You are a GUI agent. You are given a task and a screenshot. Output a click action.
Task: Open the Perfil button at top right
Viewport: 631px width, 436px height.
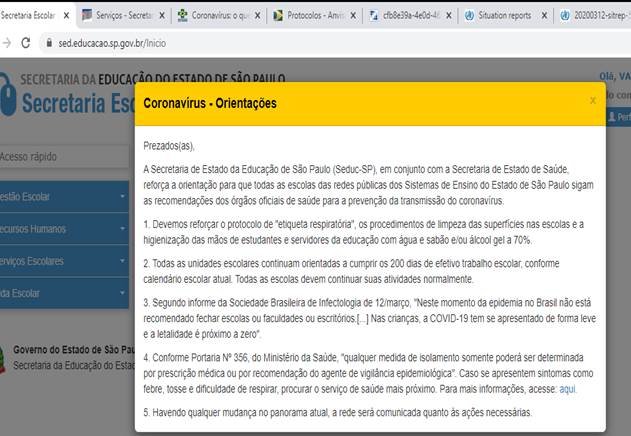coord(619,117)
